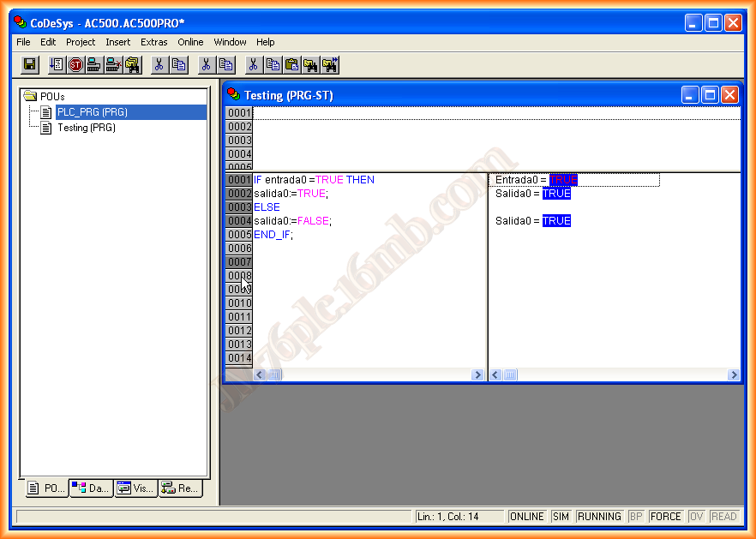Save the project using the disk icon
Viewport: 756px width, 539px height.
(x=31, y=64)
